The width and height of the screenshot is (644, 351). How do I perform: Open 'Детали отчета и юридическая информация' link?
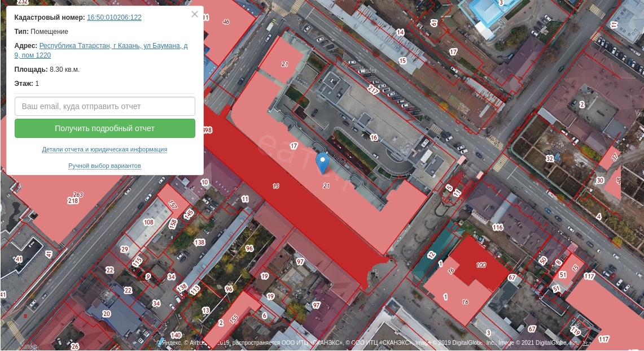pos(104,150)
